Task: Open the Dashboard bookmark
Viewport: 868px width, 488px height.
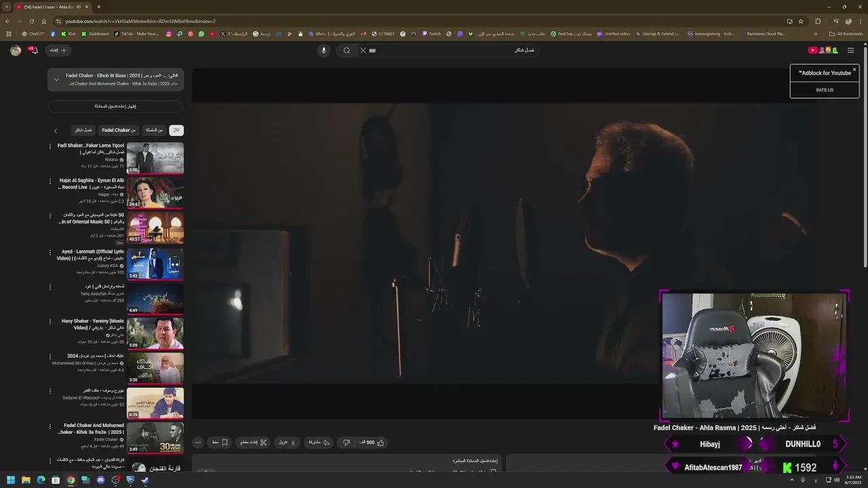Action: [x=95, y=34]
